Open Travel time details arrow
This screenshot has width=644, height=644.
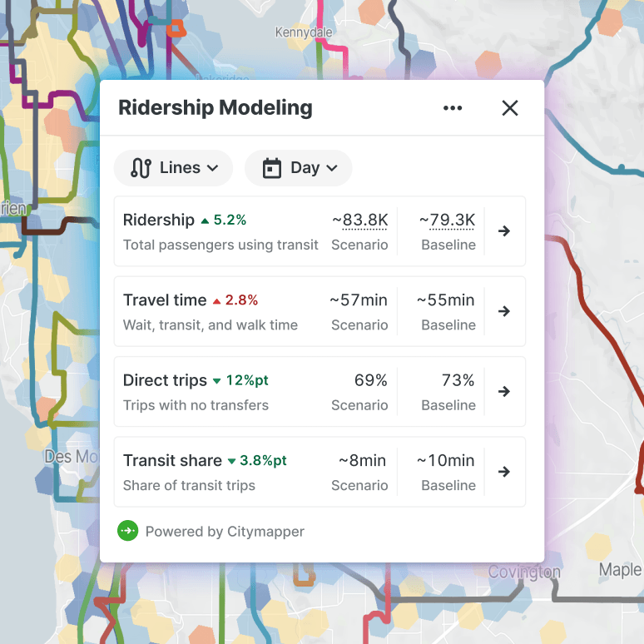(x=504, y=311)
